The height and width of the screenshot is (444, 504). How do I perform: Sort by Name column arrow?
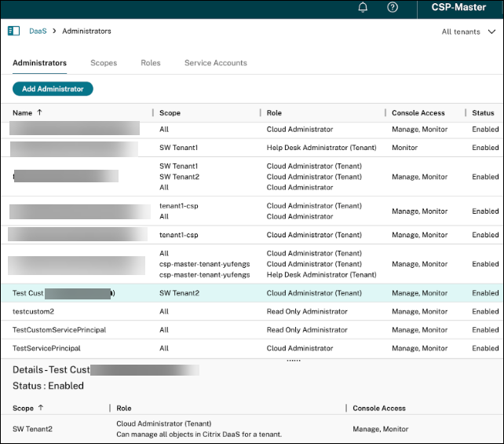40,112
